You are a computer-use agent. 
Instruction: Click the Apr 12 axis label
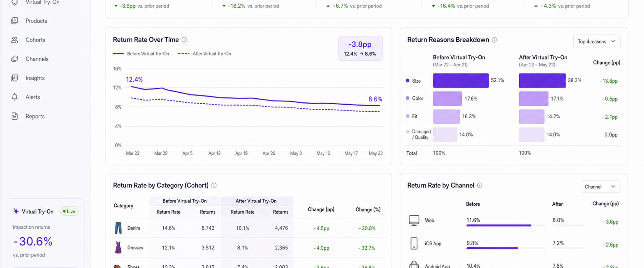tap(214, 153)
